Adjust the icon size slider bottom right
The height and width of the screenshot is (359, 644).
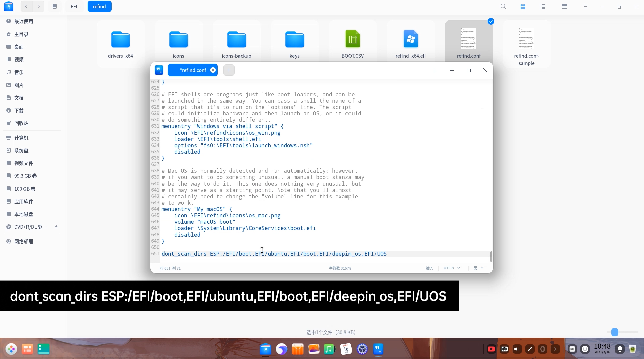(615, 332)
